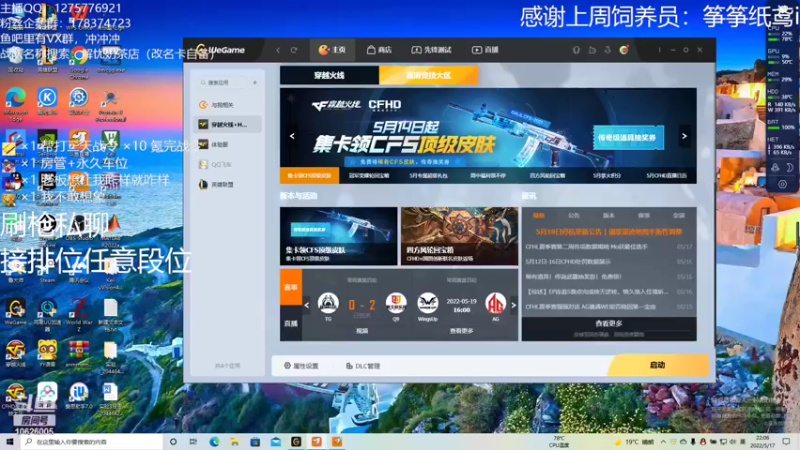Open Windows Start menu

point(10,442)
